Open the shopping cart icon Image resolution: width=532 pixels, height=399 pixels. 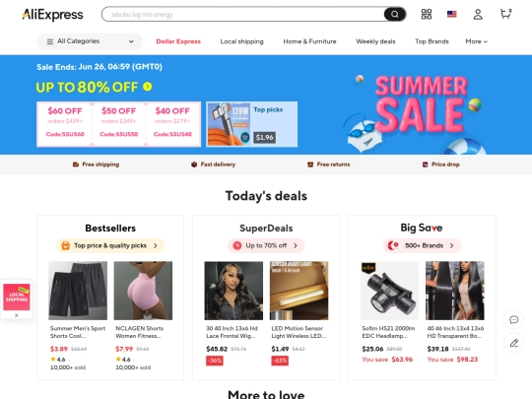pos(505,14)
